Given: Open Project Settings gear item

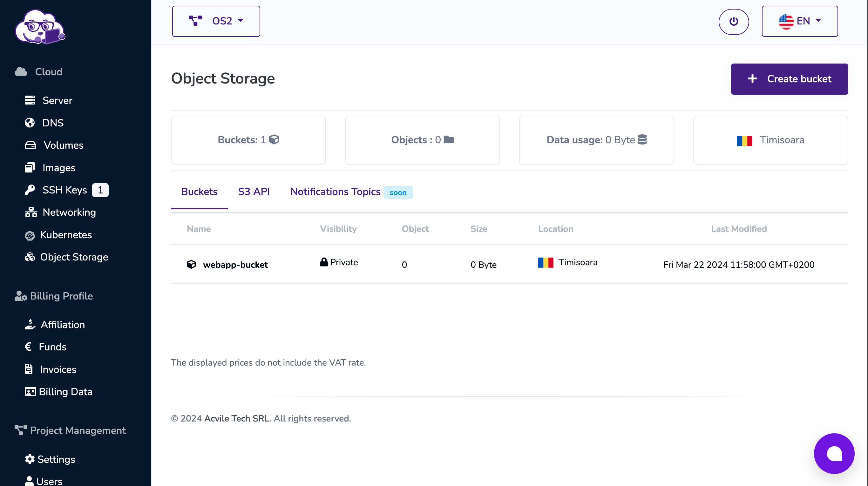Looking at the screenshot, I should 56,459.
